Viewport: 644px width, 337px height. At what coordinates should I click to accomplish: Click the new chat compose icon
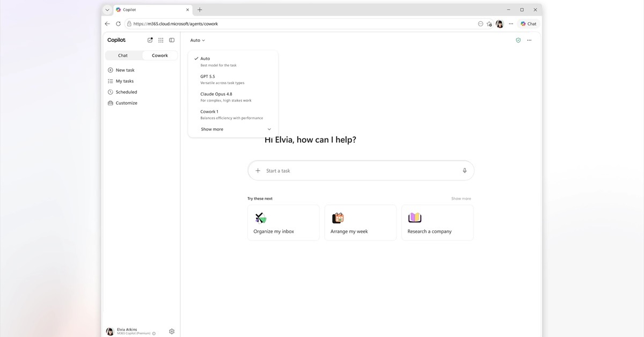150,40
